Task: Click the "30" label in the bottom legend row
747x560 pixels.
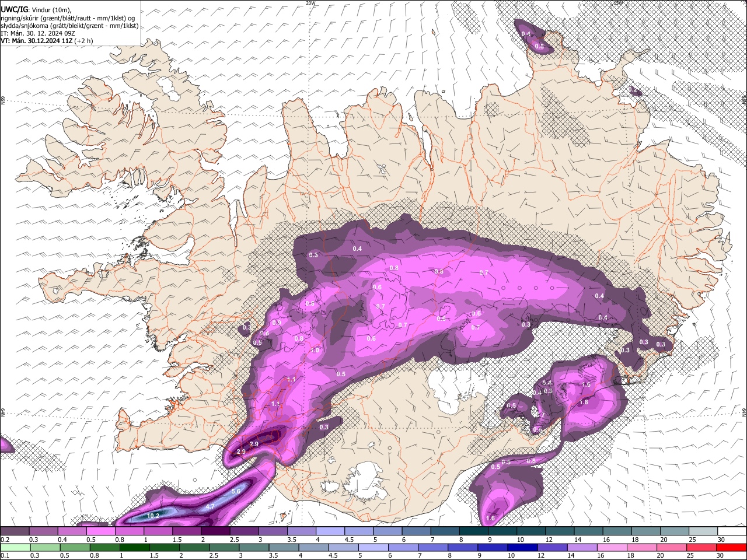Action: tap(721, 555)
